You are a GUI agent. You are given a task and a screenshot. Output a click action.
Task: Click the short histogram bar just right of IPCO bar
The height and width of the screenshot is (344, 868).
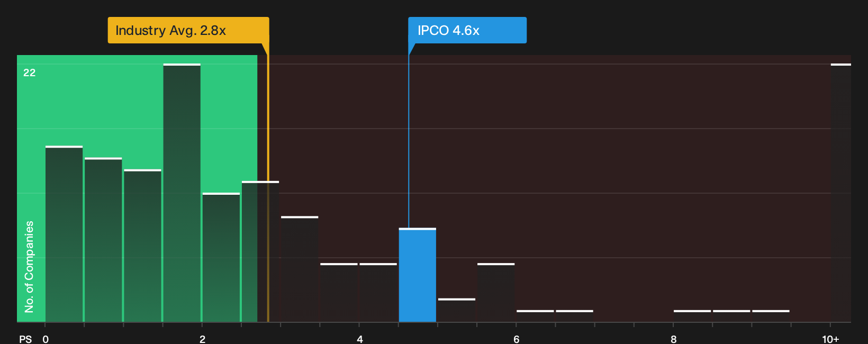457,310
